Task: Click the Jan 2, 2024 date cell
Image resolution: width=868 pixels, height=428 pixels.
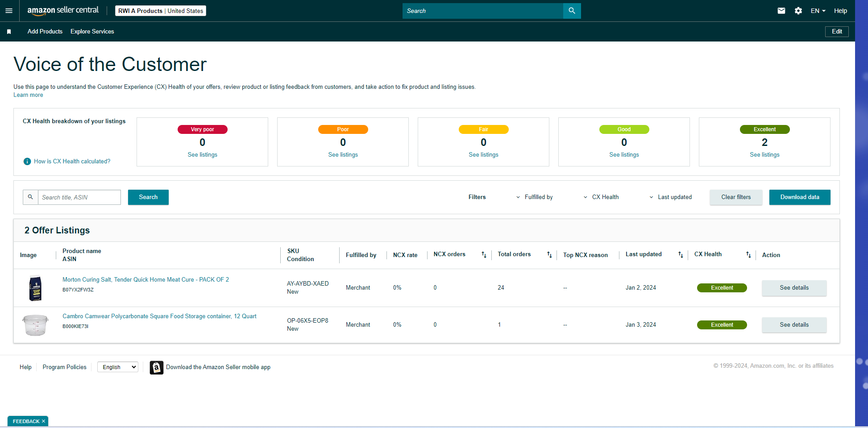Action: [x=641, y=288]
